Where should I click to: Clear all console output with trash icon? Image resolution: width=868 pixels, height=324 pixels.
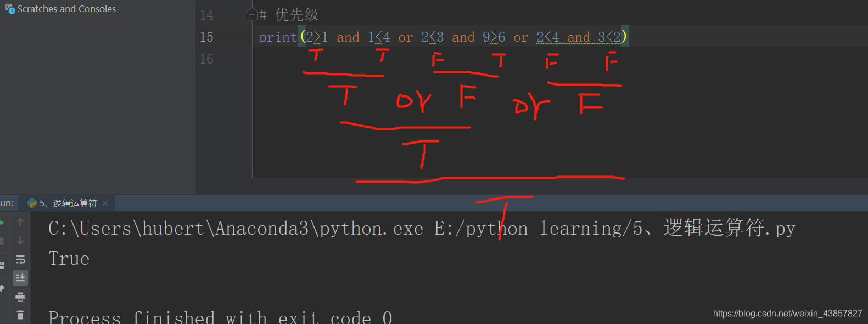click(20, 315)
